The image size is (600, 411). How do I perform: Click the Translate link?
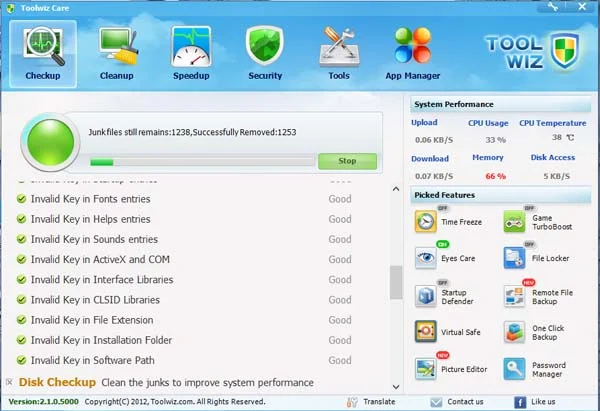click(x=379, y=402)
